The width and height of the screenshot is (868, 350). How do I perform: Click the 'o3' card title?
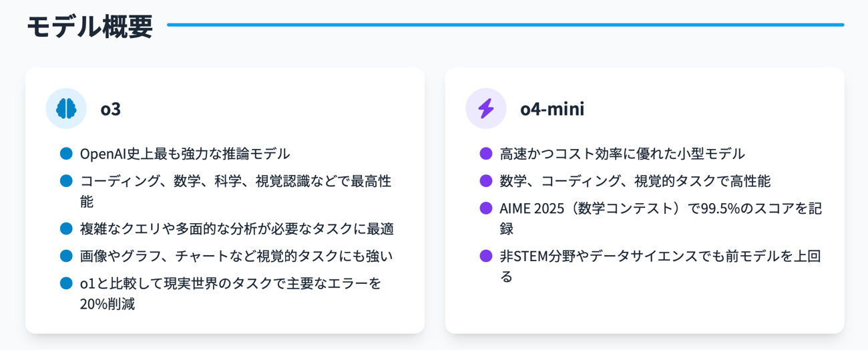click(x=110, y=108)
